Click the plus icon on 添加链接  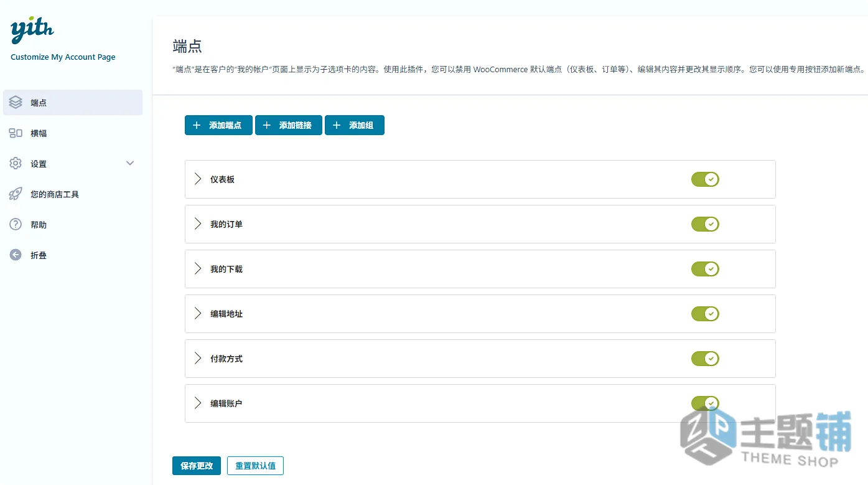point(267,125)
